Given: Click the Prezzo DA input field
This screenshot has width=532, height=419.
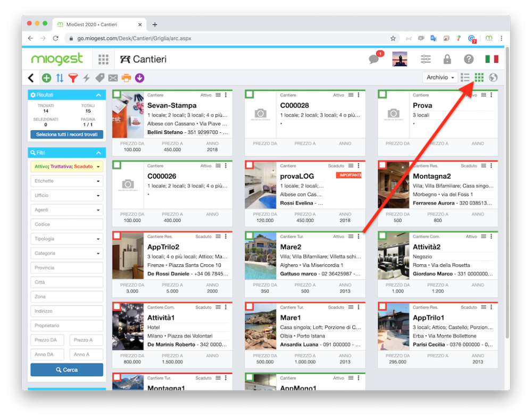Looking at the screenshot, I should 47,340.
